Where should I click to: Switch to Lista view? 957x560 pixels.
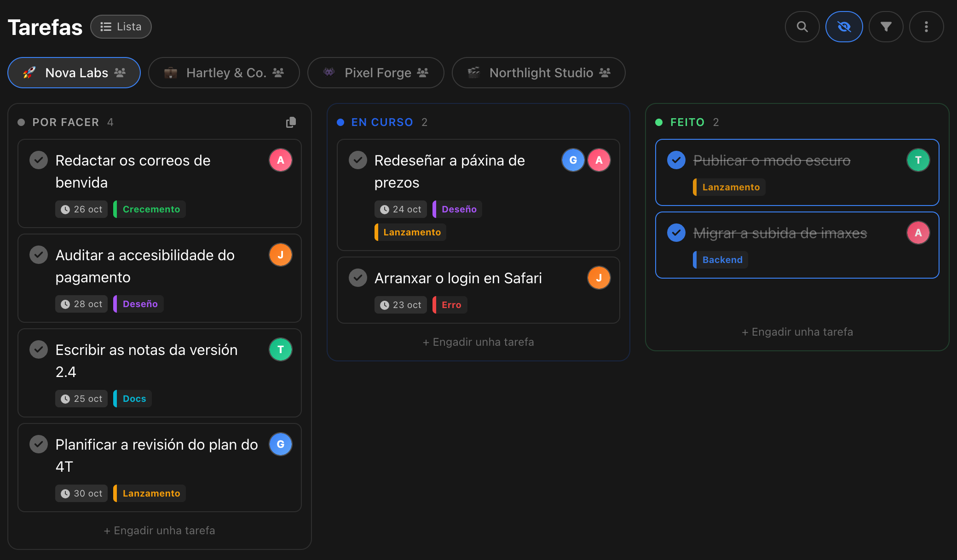(121, 27)
